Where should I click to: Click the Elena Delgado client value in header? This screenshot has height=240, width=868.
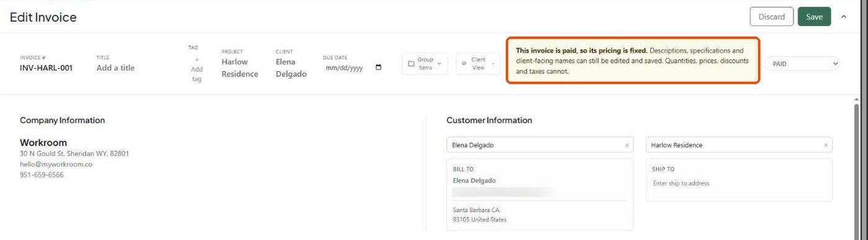(291, 68)
